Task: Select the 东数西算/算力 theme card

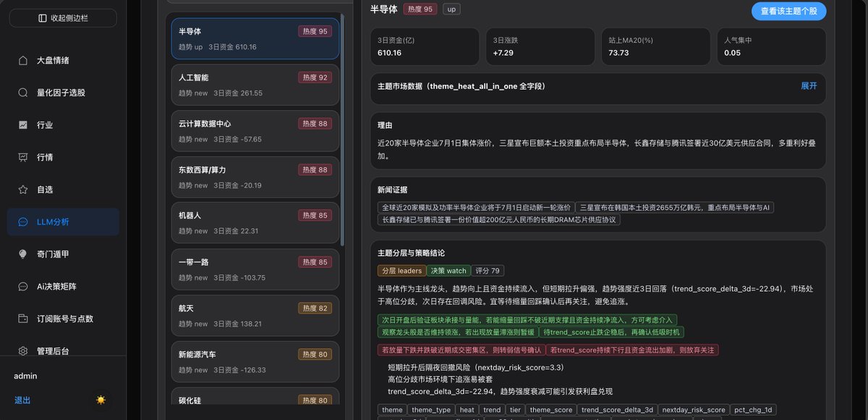Action: pyautogui.click(x=255, y=177)
